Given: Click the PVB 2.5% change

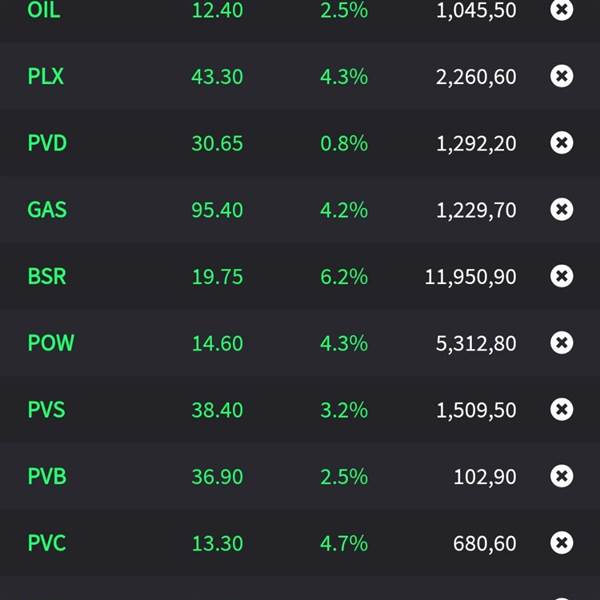Looking at the screenshot, I should pos(344,476).
